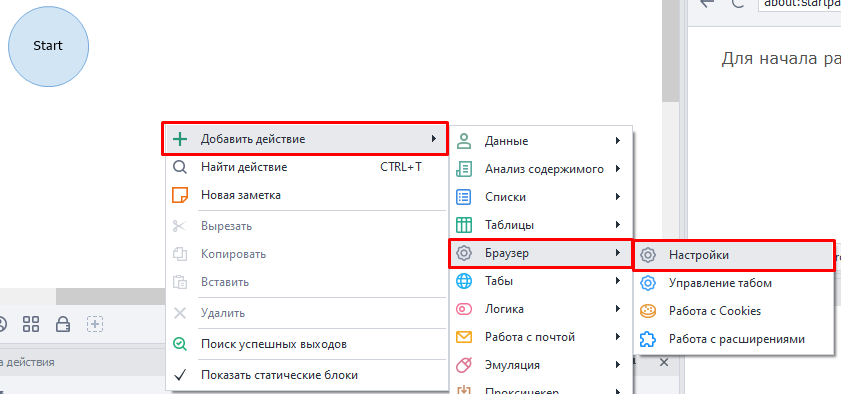Click the puzzle icon Работа с расширениями
Viewport: 841px width, 394px height.
[x=648, y=339]
